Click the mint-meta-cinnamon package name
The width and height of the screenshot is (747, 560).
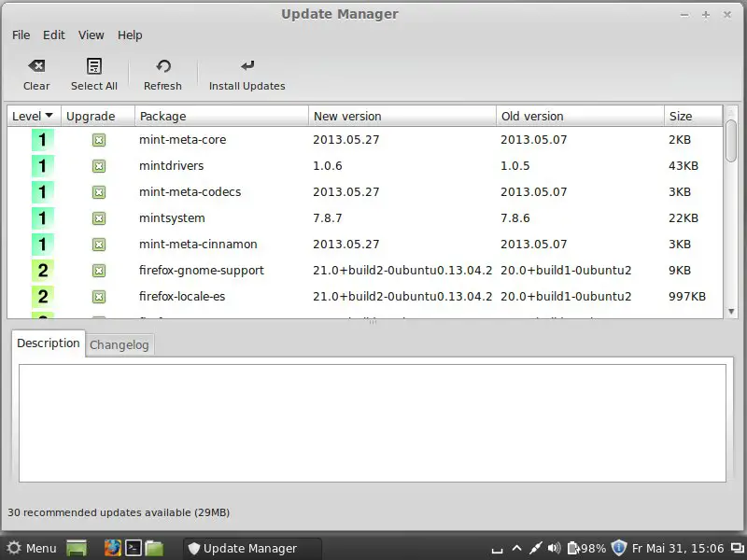pos(198,245)
